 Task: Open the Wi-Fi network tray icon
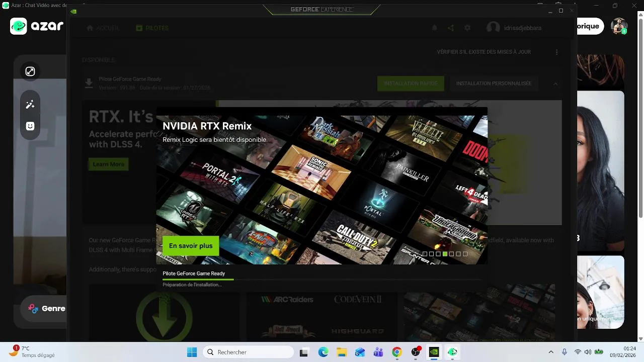[x=578, y=352]
